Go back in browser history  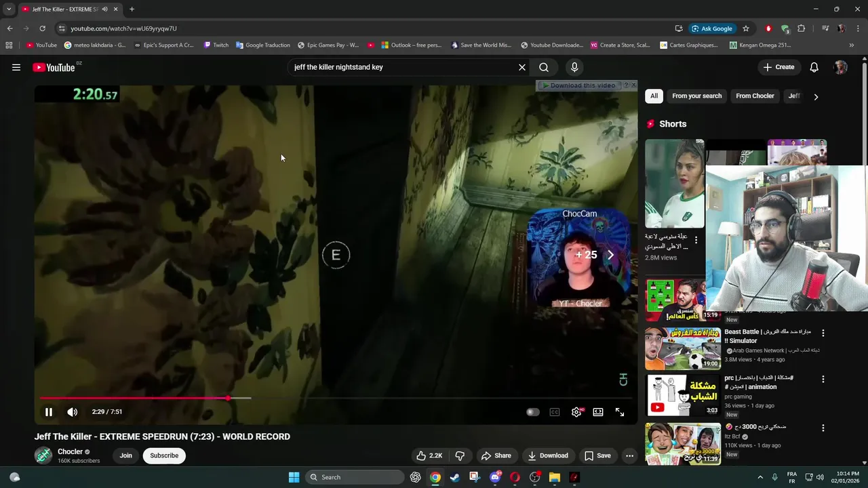click(9, 28)
